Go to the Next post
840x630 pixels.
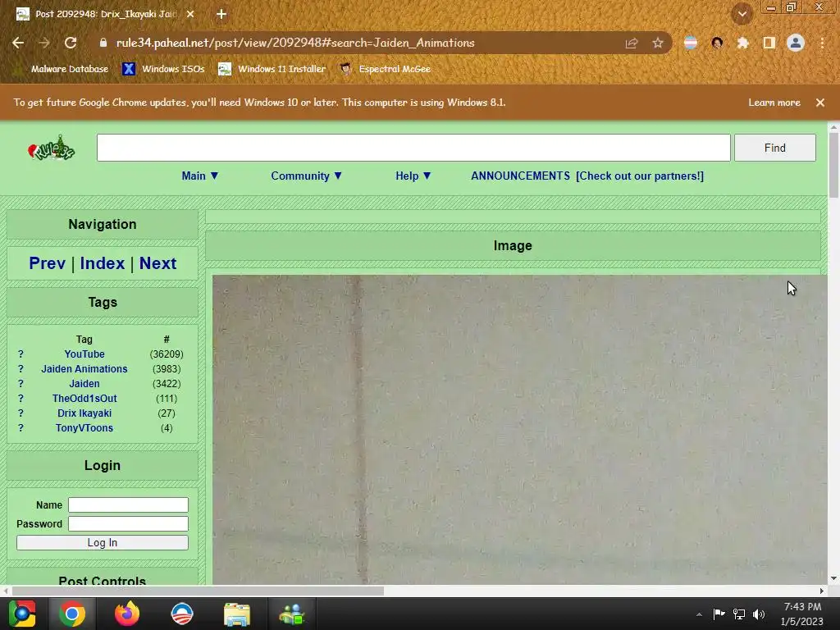(157, 263)
